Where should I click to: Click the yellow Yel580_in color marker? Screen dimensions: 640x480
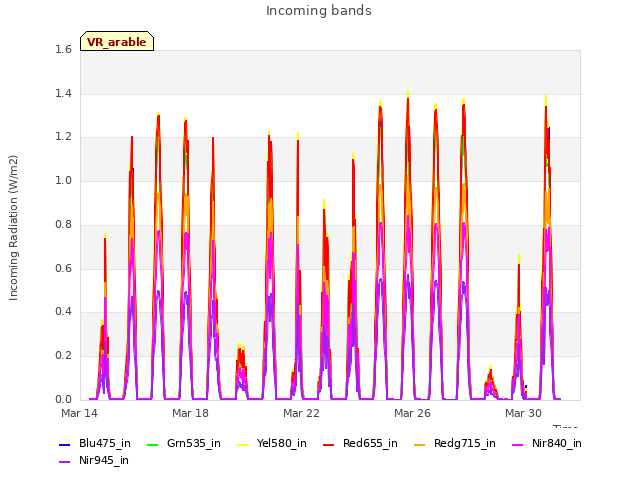242,444
